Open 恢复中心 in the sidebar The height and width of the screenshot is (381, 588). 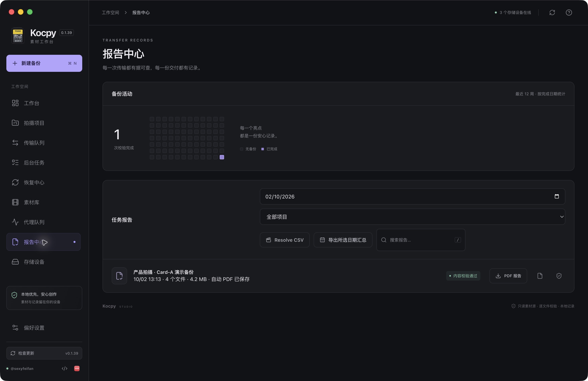click(x=44, y=182)
